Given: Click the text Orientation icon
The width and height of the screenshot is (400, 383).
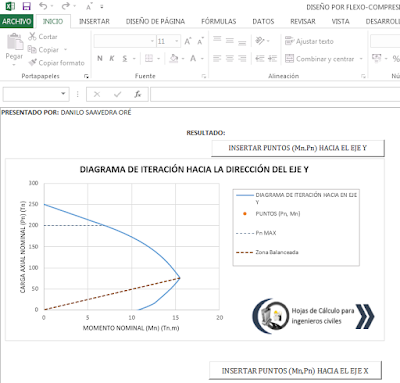Looking at the screenshot, I should pos(260,41).
